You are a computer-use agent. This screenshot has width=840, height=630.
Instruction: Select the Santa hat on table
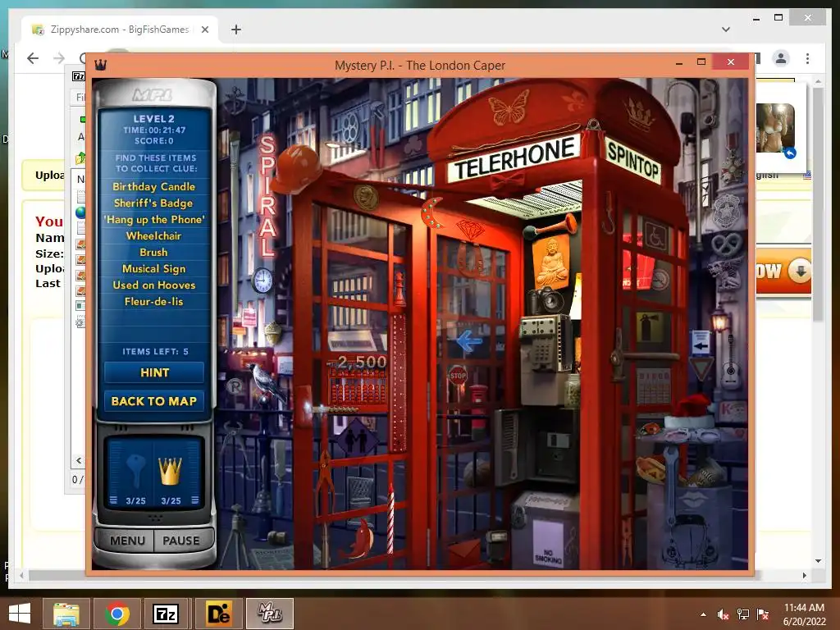coord(691,411)
